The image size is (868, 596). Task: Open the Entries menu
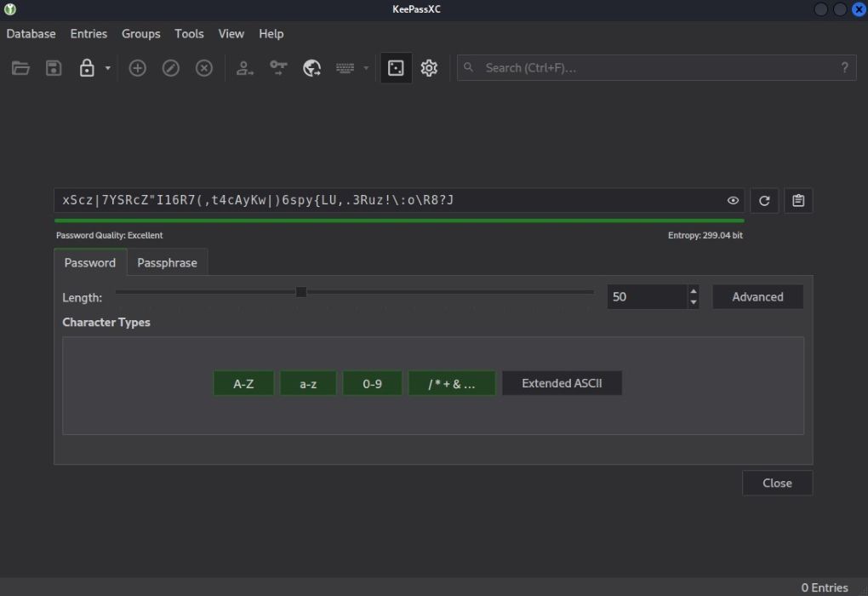[x=89, y=34]
